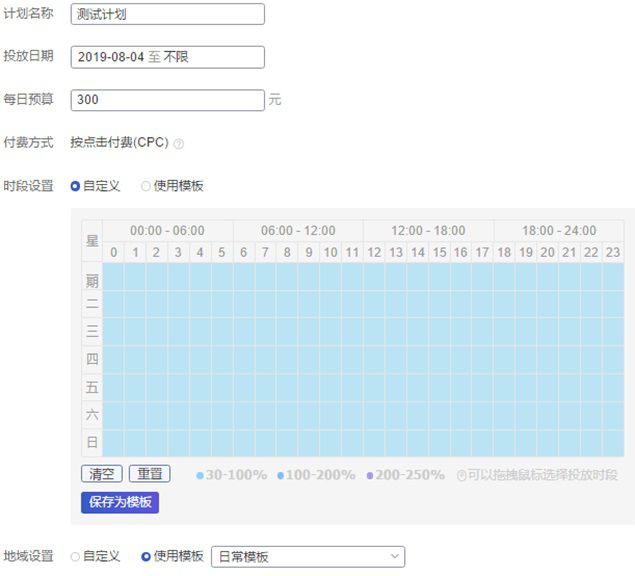Click hour 12 column header in schedule
This screenshot has width=635, height=576.
pyautogui.click(x=374, y=252)
